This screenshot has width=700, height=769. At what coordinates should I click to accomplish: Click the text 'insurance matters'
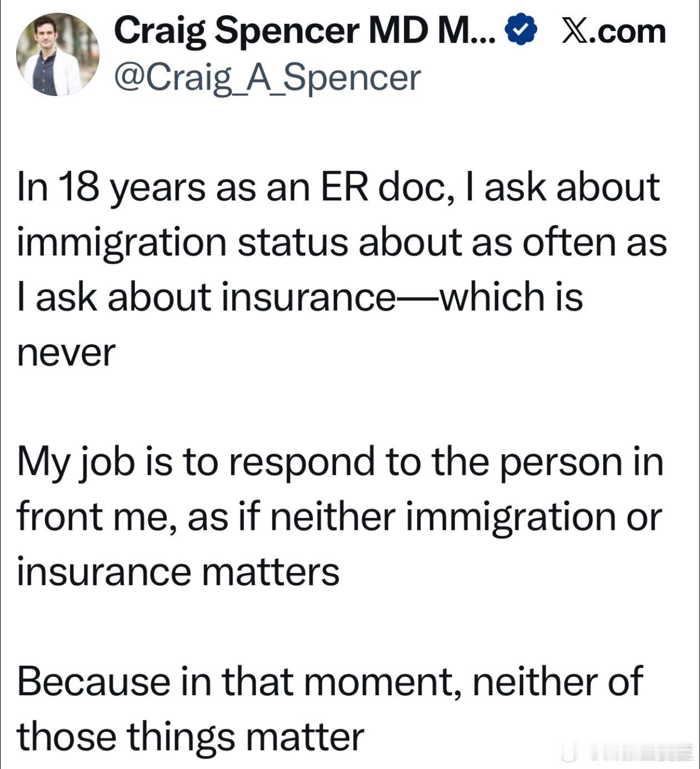pyautogui.click(x=178, y=571)
